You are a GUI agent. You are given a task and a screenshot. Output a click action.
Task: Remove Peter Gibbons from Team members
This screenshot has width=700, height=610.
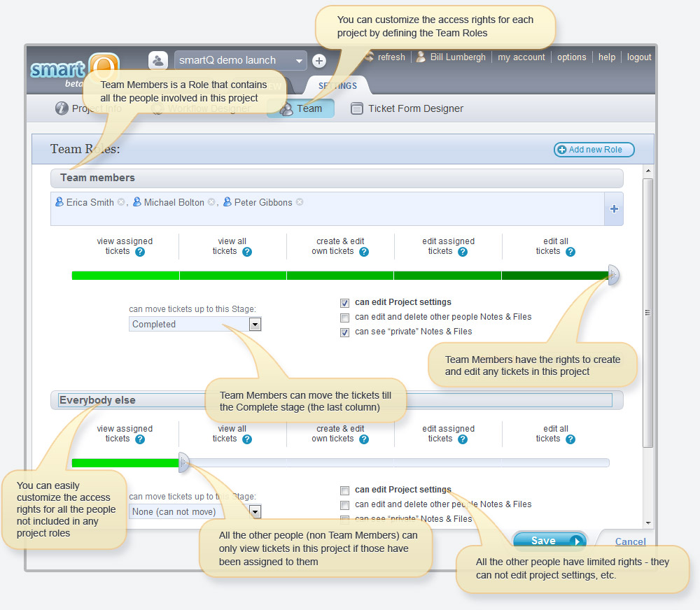[300, 202]
